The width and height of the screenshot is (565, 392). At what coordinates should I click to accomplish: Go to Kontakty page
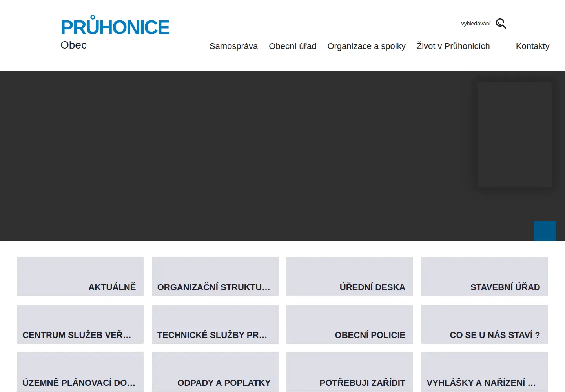click(x=532, y=46)
